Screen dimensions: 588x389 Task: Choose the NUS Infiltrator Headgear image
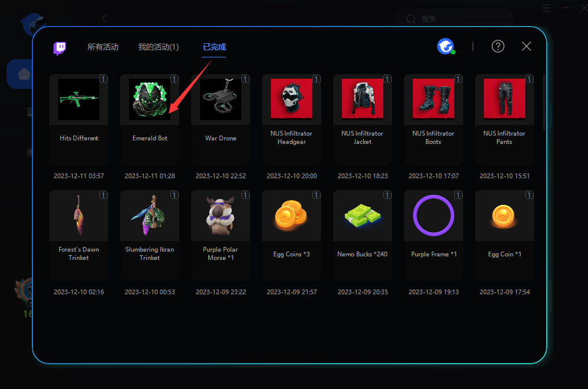(292, 99)
